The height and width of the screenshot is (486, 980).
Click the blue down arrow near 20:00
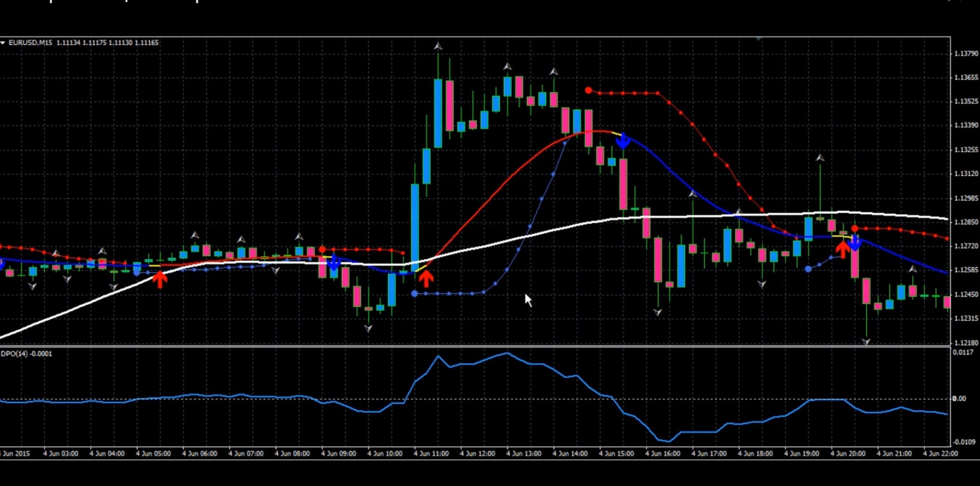tap(855, 242)
